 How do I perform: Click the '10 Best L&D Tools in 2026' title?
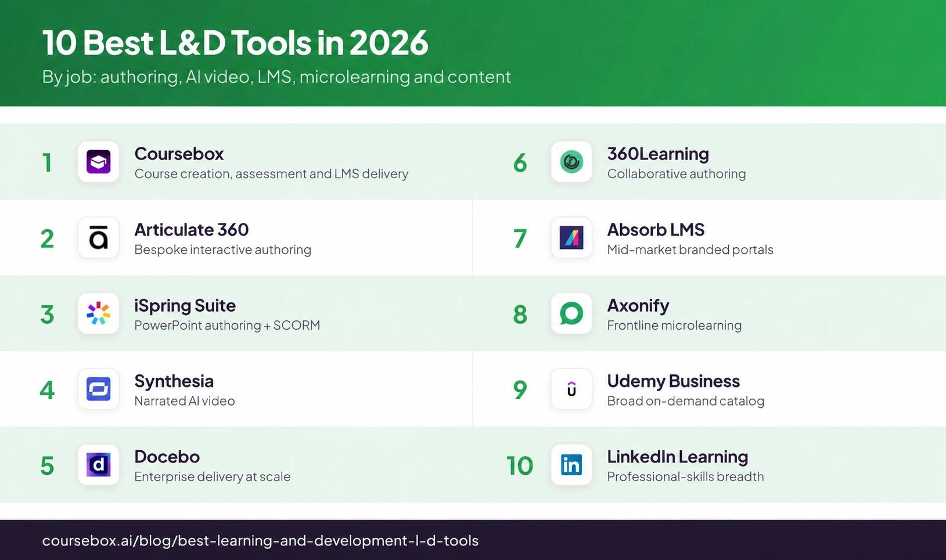pyautogui.click(x=235, y=42)
